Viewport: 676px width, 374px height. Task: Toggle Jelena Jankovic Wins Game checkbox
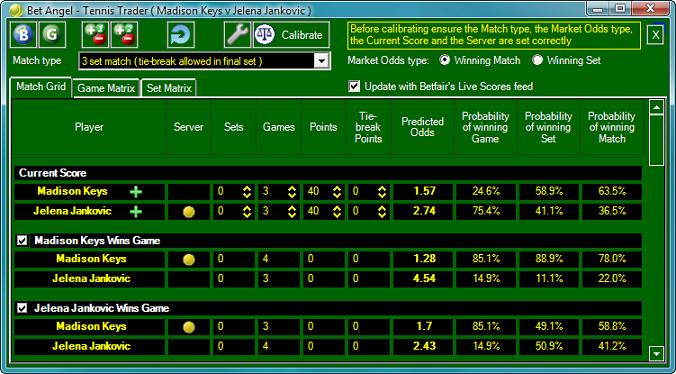click(x=22, y=308)
